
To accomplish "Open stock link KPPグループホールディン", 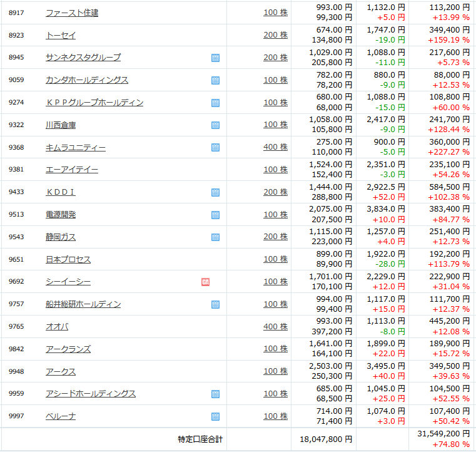I will pyautogui.click(x=94, y=103).
